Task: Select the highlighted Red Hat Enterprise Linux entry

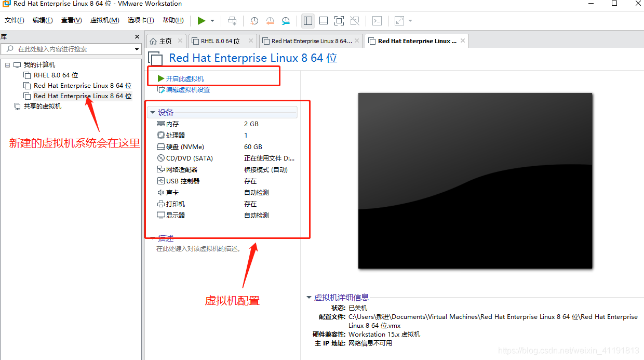Action: pos(83,96)
